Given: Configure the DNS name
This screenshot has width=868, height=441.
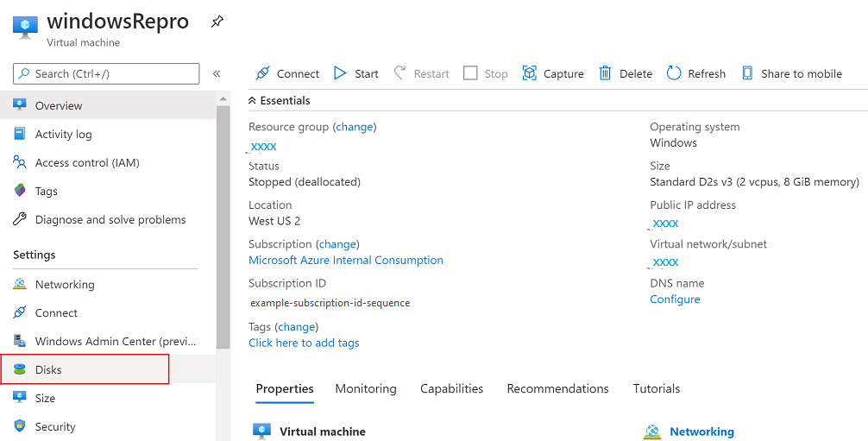Looking at the screenshot, I should pos(675,299).
